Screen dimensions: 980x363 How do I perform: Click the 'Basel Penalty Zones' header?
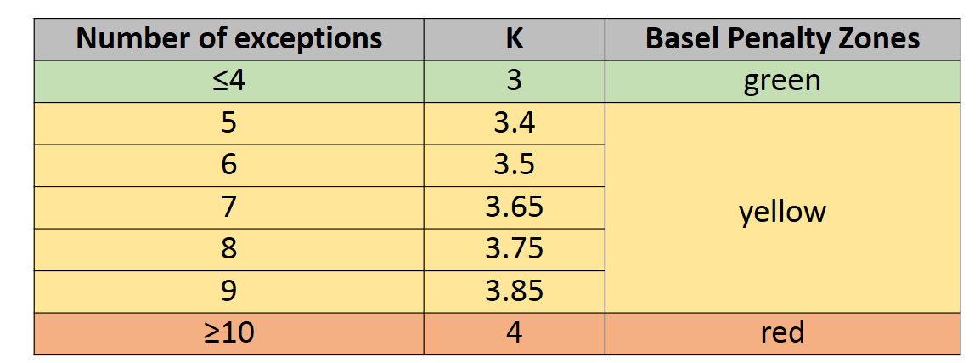click(782, 39)
